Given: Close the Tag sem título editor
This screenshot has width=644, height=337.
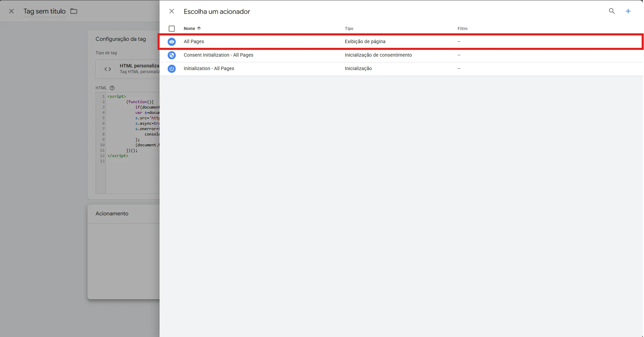Looking at the screenshot, I should [x=11, y=11].
